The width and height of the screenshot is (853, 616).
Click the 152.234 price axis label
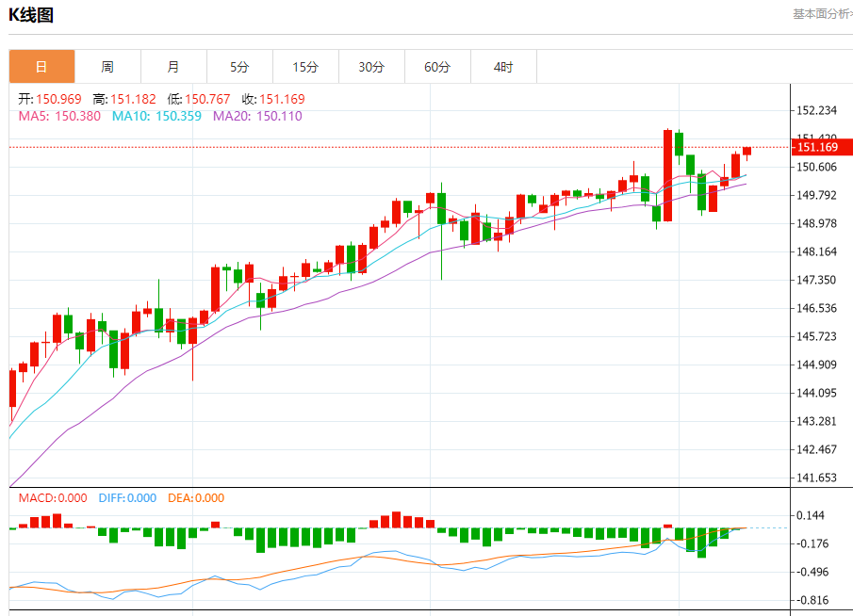click(x=816, y=110)
